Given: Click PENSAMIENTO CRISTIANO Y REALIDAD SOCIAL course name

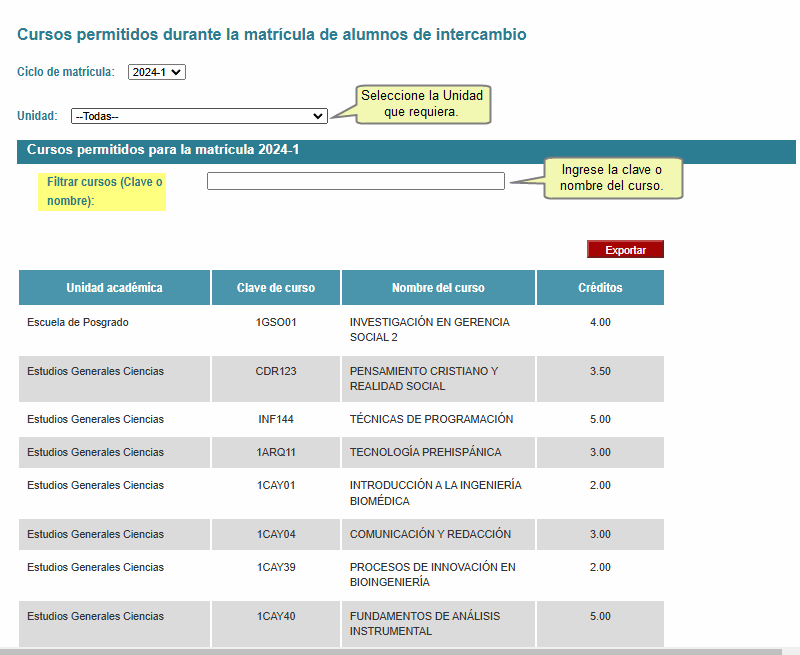Looking at the screenshot, I should click(x=424, y=379).
